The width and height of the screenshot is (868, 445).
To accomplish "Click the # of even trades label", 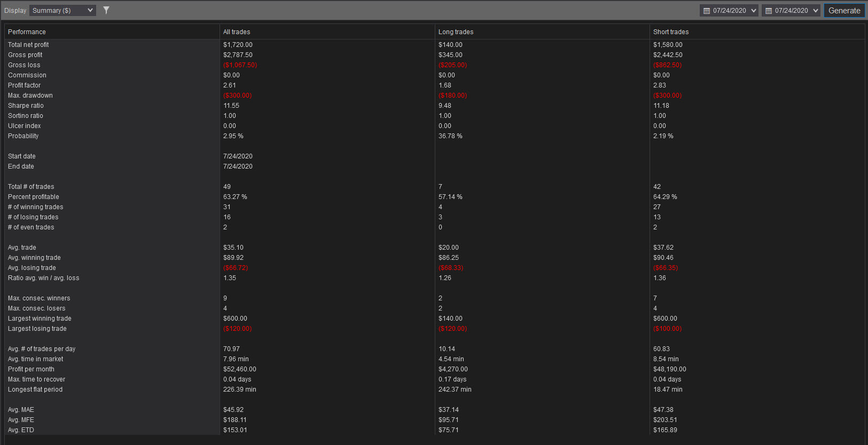I will click(x=31, y=227).
